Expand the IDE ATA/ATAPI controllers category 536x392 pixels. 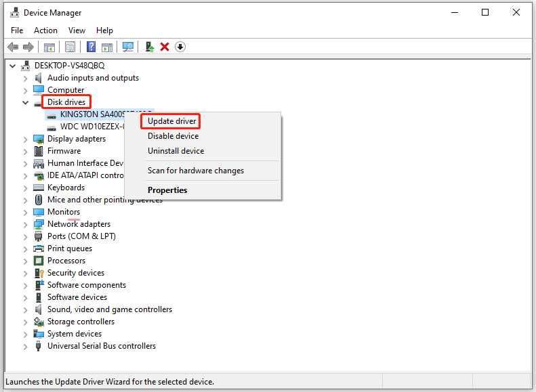click(x=25, y=176)
